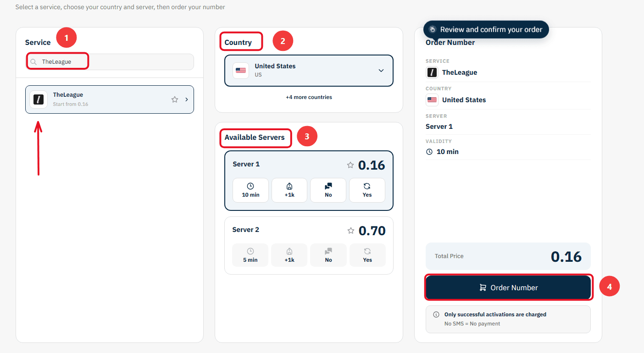Favorite TheLeague service with star icon
This screenshot has width=644, height=353.
pyautogui.click(x=175, y=99)
